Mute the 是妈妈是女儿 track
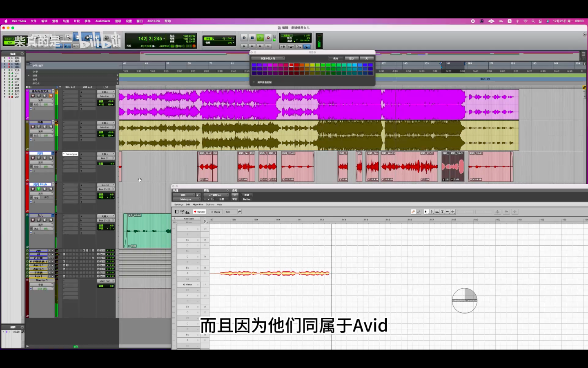The image size is (588, 368). (51, 96)
